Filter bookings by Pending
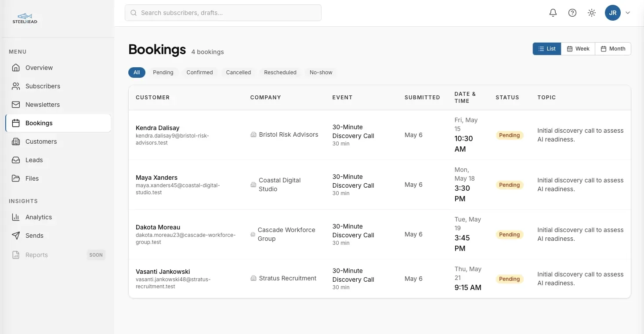 [163, 73]
